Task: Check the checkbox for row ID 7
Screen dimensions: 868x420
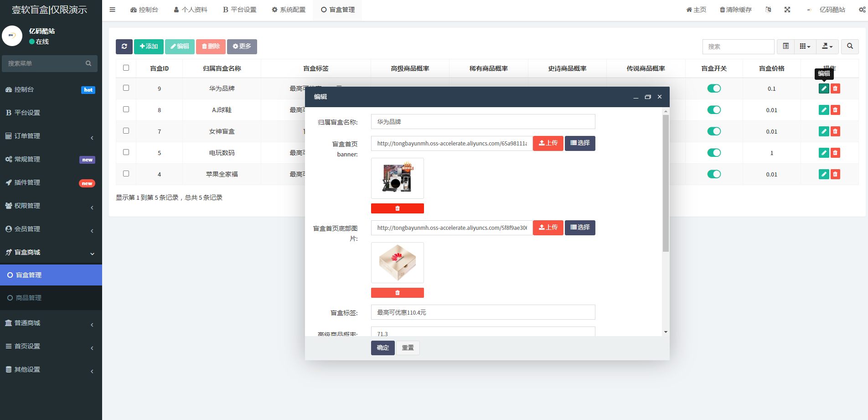Action: click(126, 131)
